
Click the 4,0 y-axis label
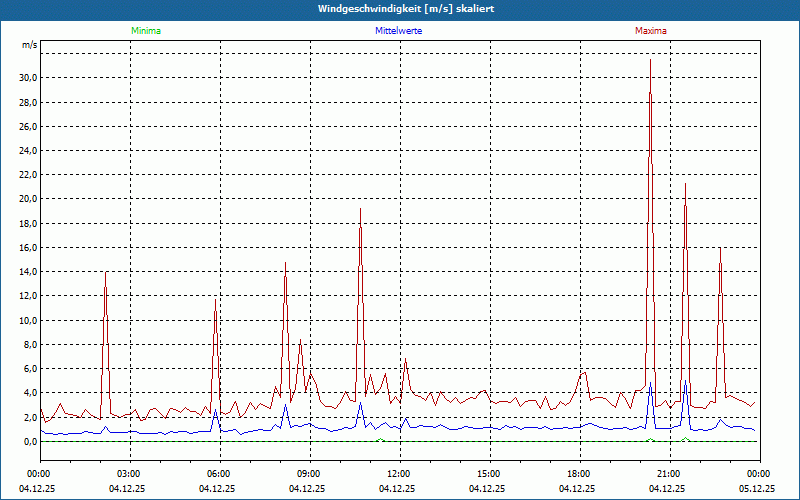tap(30, 393)
